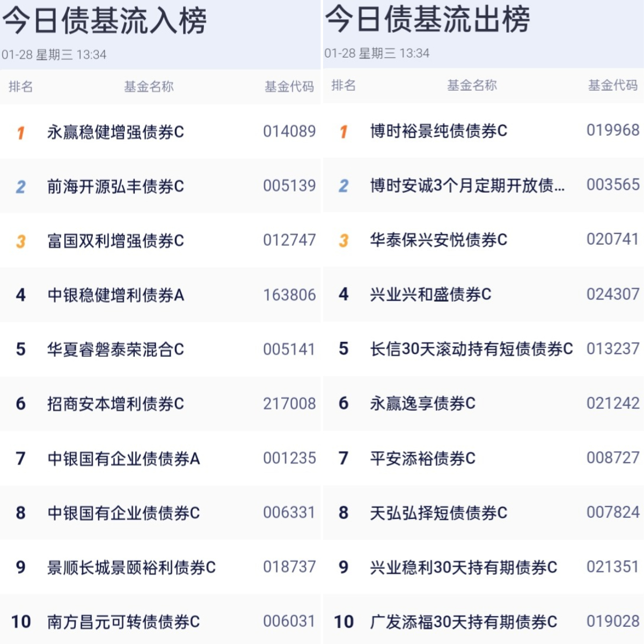Open 广发添福30天持有期债券C fund
The height and width of the screenshot is (644, 644).
coord(464,622)
